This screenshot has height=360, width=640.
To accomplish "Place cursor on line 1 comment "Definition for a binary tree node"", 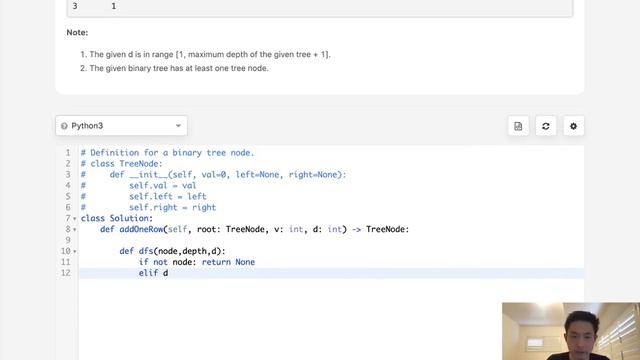I will (167, 153).
